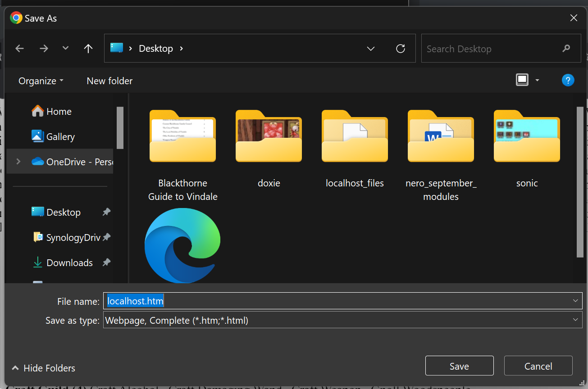This screenshot has height=389, width=588.
Task: Open the Help question mark button
Action: (568, 81)
